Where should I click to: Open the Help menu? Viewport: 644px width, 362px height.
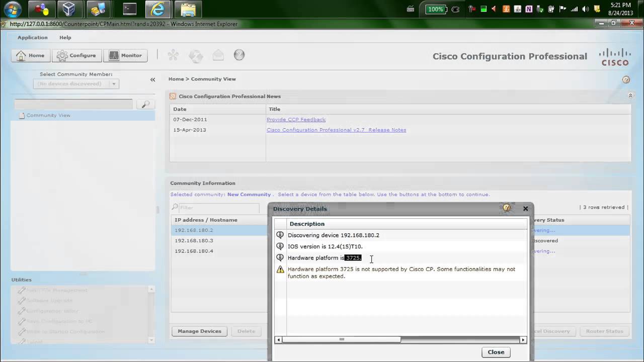pos(65,38)
